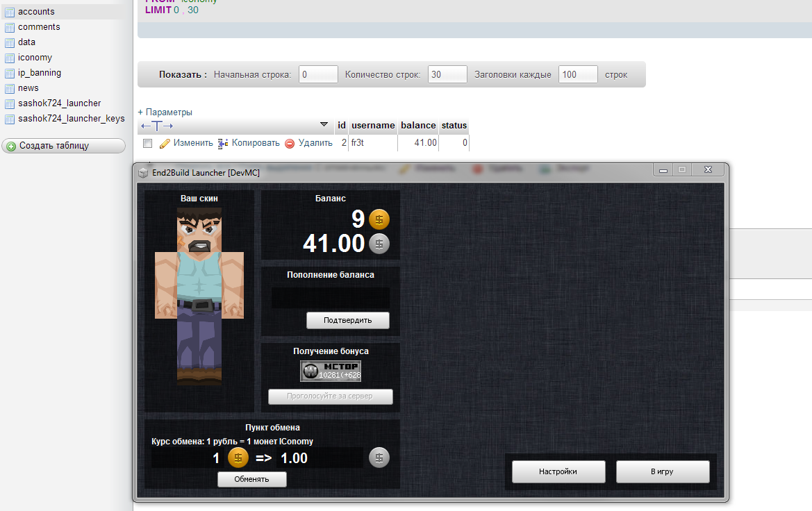Image resolution: width=812 pixels, height=511 pixels.
Task: Open the iconomy table in sidebar
Action: click(x=35, y=58)
